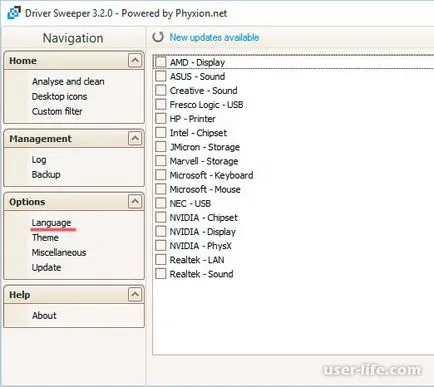Tick the Intel - Chipset checkbox
Image resolution: width=434 pixels, height=387 pixels.
click(161, 132)
